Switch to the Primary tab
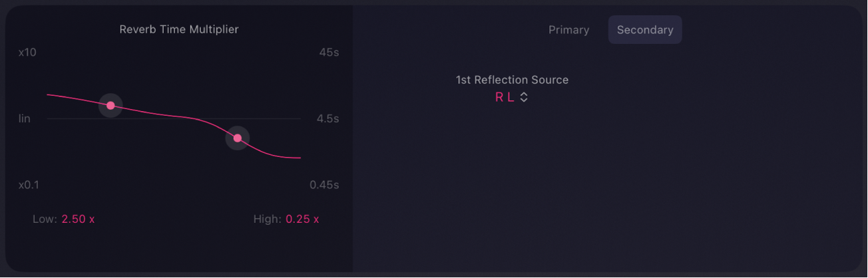The image size is (868, 278). (x=568, y=30)
